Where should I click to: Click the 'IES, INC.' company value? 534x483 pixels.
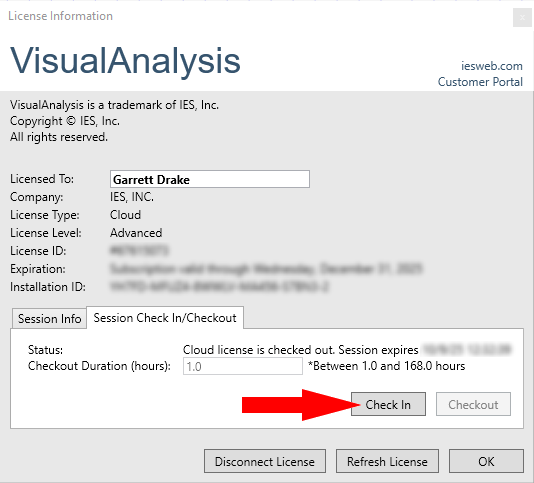tap(132, 197)
